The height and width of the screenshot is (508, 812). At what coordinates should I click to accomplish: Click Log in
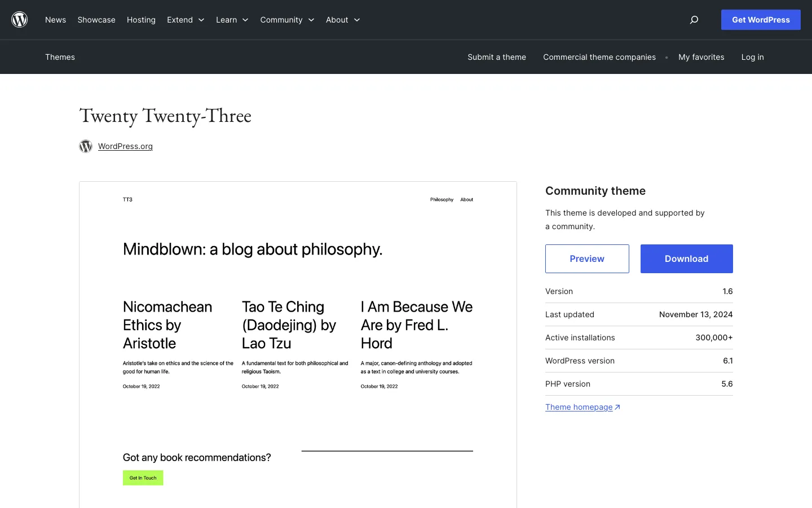753,57
